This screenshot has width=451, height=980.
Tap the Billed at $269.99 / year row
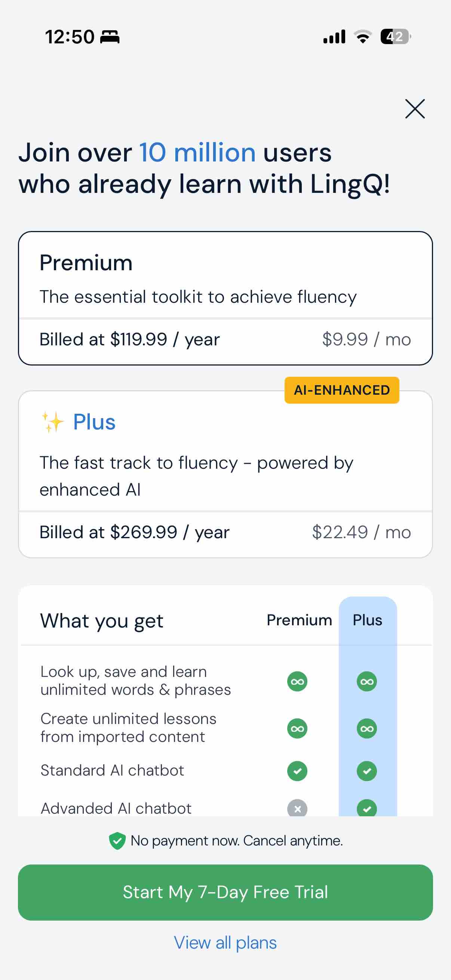click(x=225, y=532)
